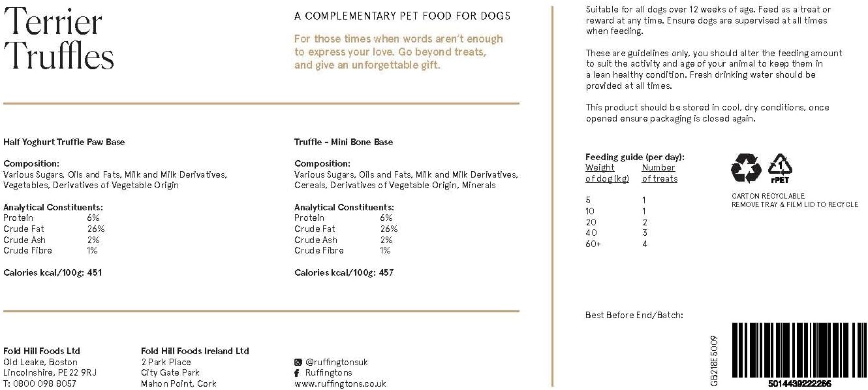Click the Feeding guide (per day) heading
The height and width of the screenshot is (390, 868).
634,157
